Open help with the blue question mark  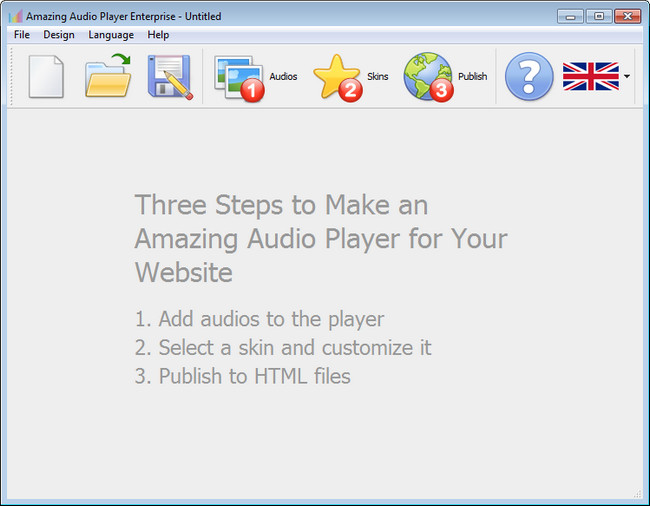point(528,77)
